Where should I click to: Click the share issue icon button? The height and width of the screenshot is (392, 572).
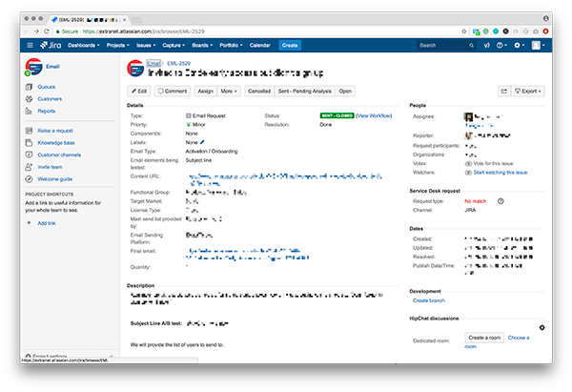[x=504, y=92]
